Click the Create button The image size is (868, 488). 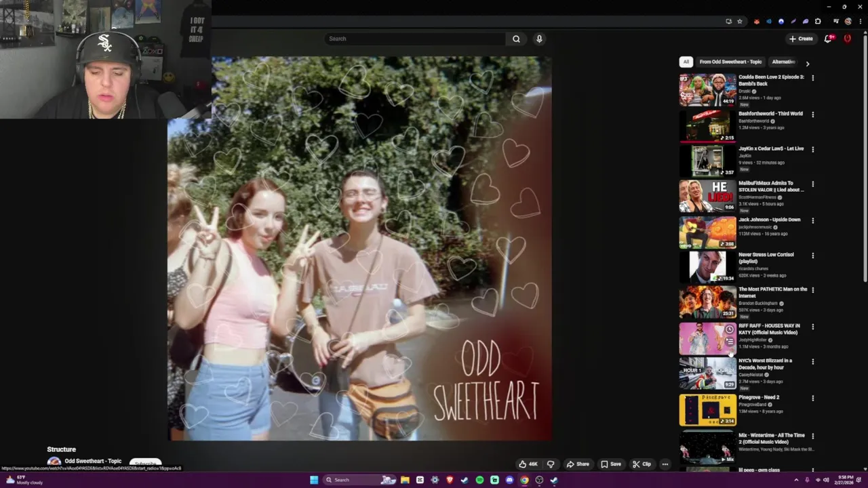[801, 39]
